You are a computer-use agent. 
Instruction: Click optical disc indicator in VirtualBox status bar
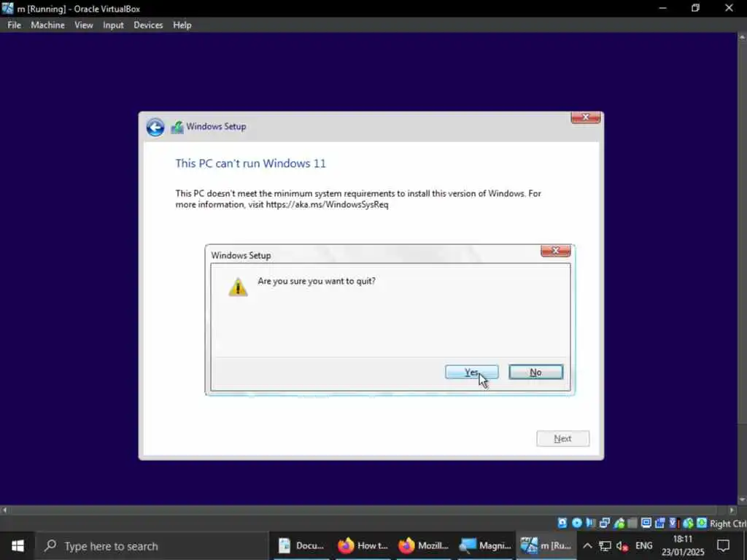click(577, 523)
